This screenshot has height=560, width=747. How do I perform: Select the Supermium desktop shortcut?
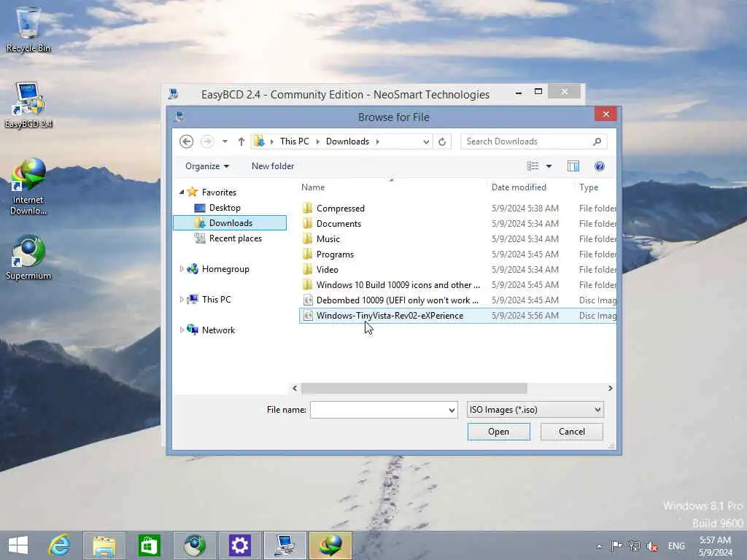tap(28, 257)
